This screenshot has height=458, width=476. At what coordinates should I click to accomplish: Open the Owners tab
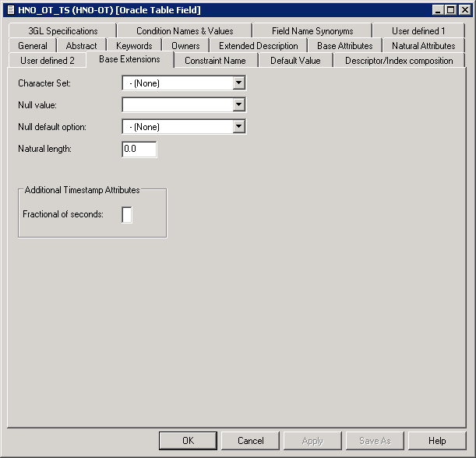click(x=185, y=46)
